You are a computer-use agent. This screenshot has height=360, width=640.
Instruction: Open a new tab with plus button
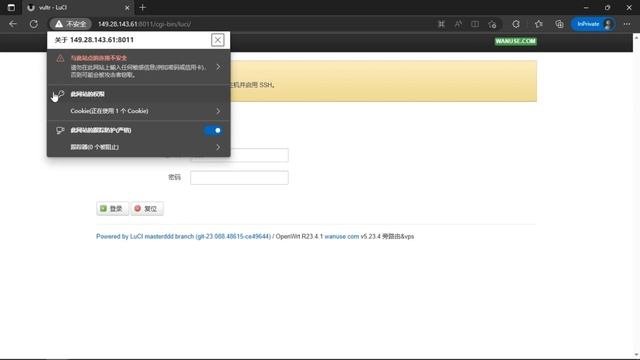pyautogui.click(x=142, y=7)
